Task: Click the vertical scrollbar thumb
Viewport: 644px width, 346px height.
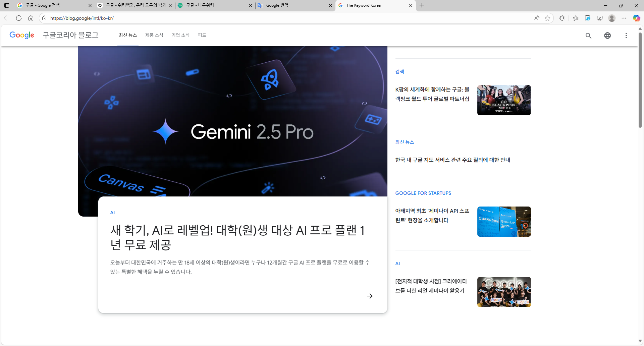Action: (x=640, y=80)
